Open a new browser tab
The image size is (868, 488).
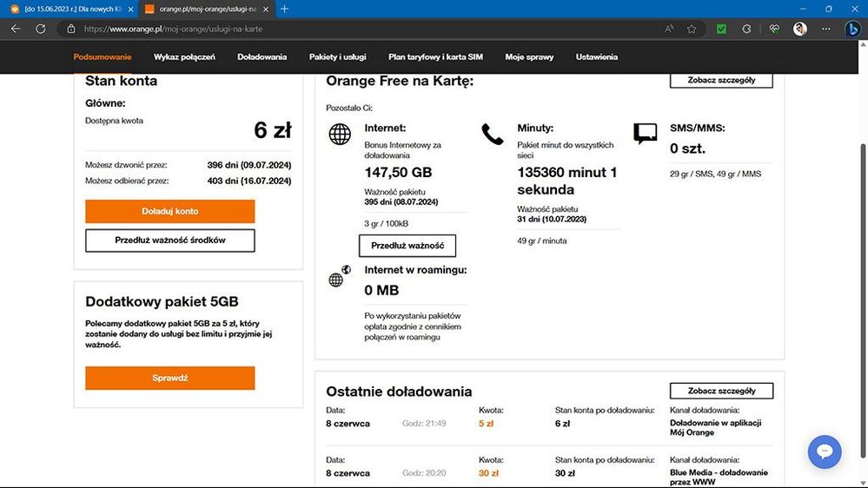point(284,9)
